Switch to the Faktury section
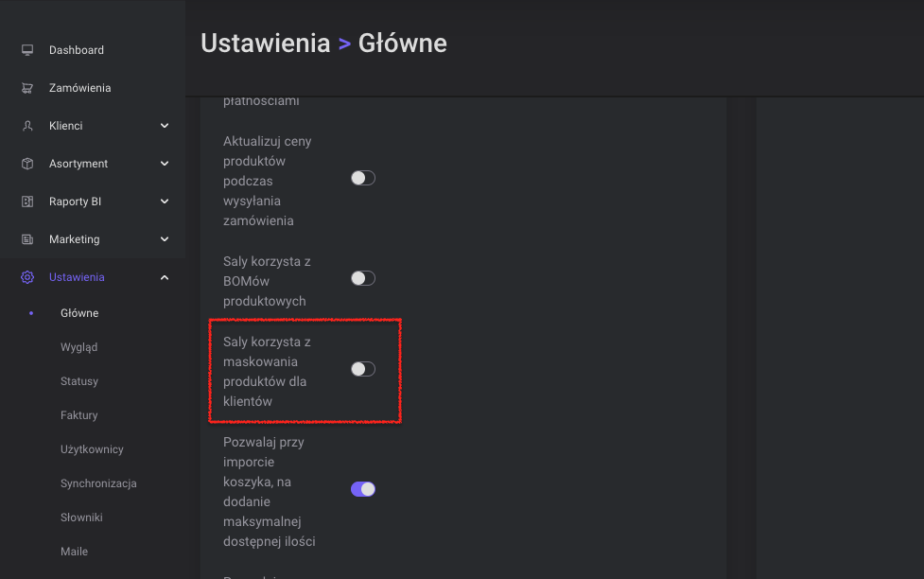This screenshot has height=579, width=924. click(x=78, y=414)
